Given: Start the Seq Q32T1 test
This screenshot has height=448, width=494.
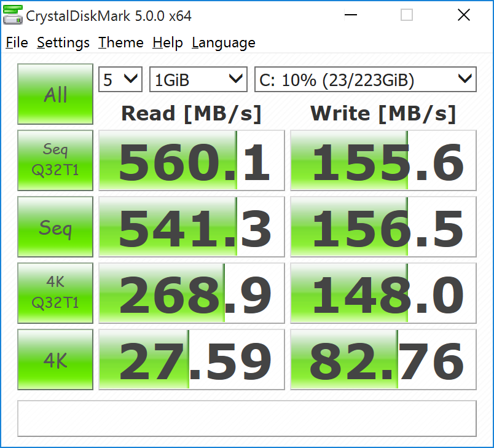Looking at the screenshot, I should pyautogui.click(x=55, y=160).
